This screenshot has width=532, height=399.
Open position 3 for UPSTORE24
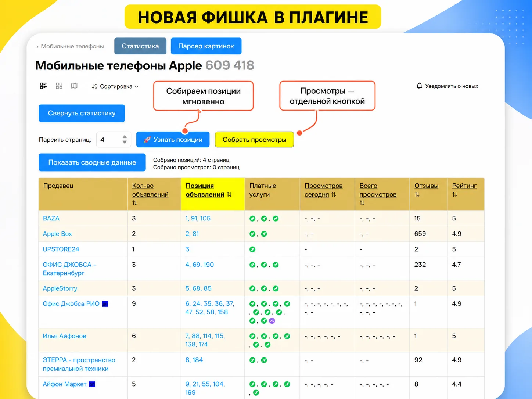point(187,249)
